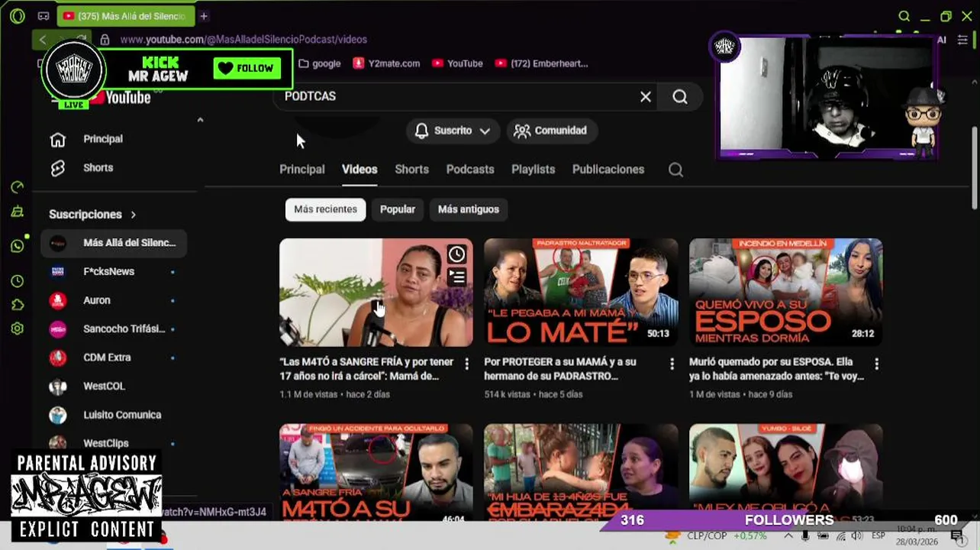Image resolution: width=980 pixels, height=550 pixels.
Task: Open the CDM Extra subscription
Action: tap(114, 357)
